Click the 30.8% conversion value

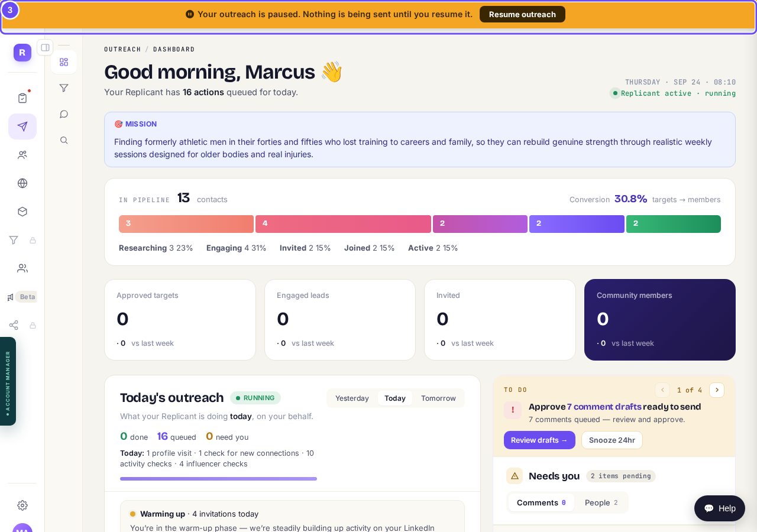(x=630, y=199)
